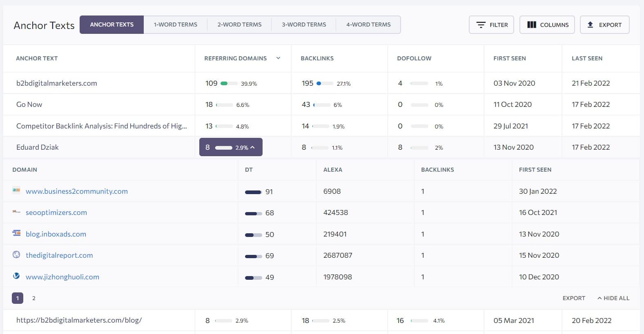Click the Anchor Texts heading
644x334 pixels.
tap(44, 25)
